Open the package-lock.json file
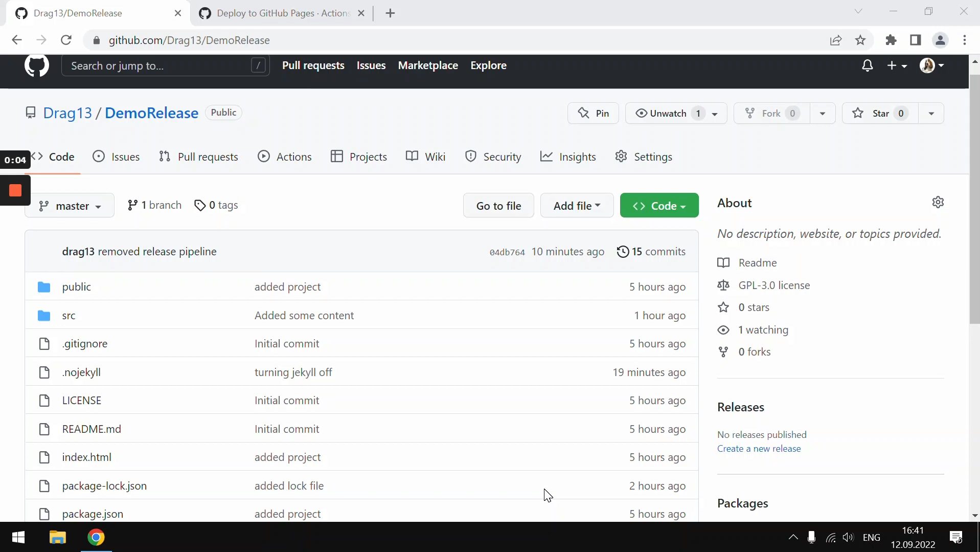 click(x=104, y=485)
